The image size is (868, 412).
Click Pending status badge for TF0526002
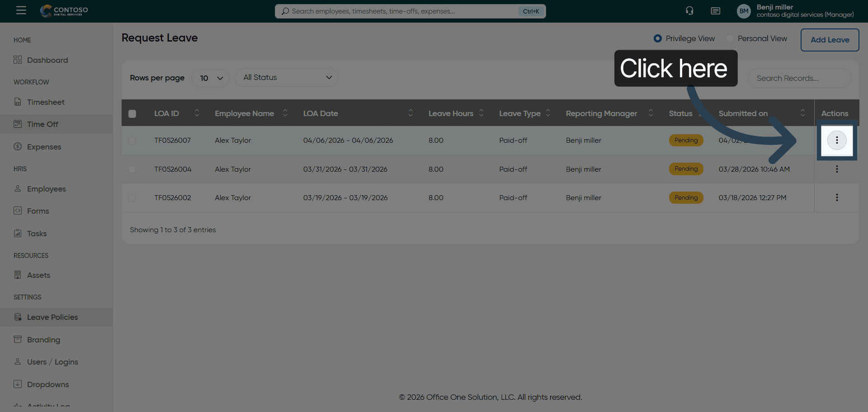tap(686, 198)
